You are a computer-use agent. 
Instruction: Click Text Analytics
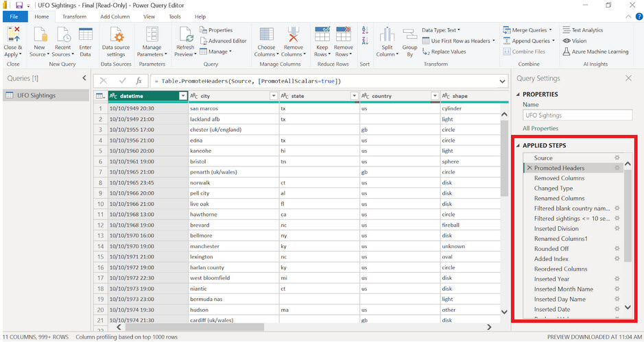click(583, 30)
